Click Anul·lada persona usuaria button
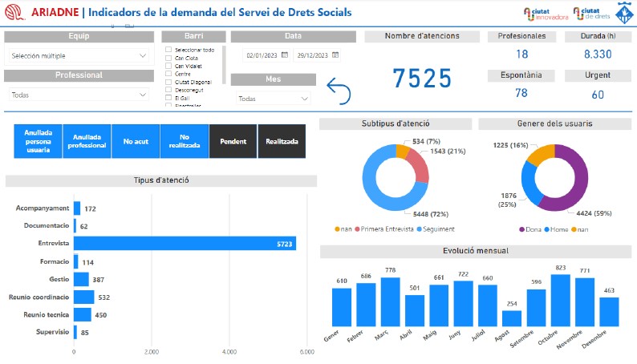This screenshot has width=637, height=364. 38,141
